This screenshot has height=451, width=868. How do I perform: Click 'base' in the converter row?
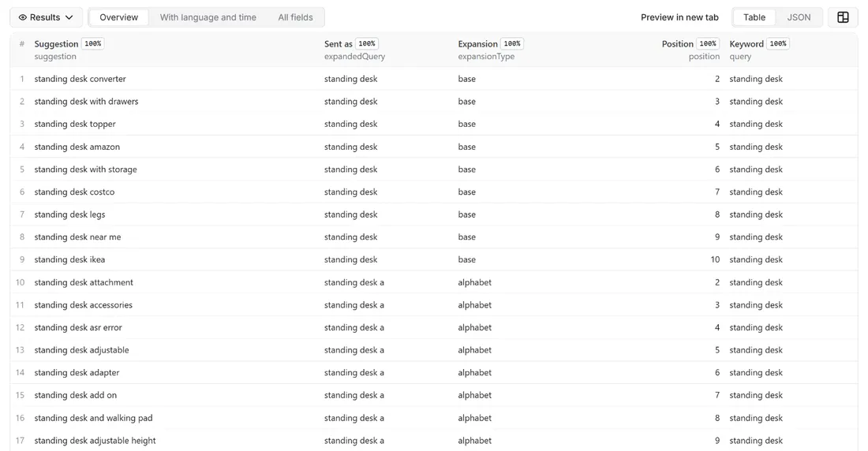(x=466, y=79)
